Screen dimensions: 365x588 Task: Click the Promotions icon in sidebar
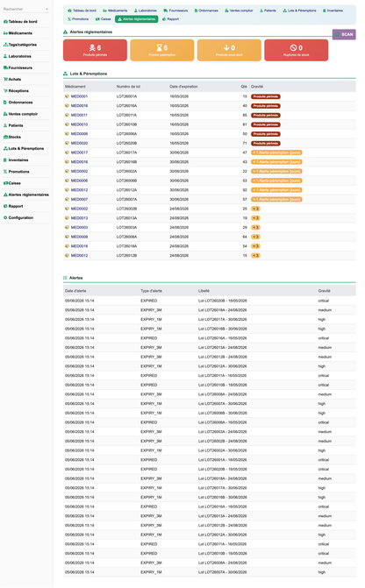click(5, 172)
